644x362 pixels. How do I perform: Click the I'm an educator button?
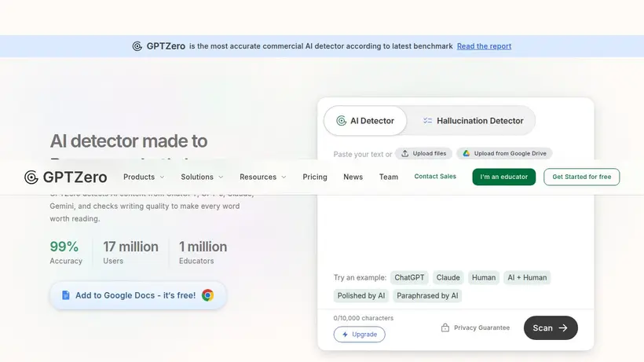(x=504, y=177)
